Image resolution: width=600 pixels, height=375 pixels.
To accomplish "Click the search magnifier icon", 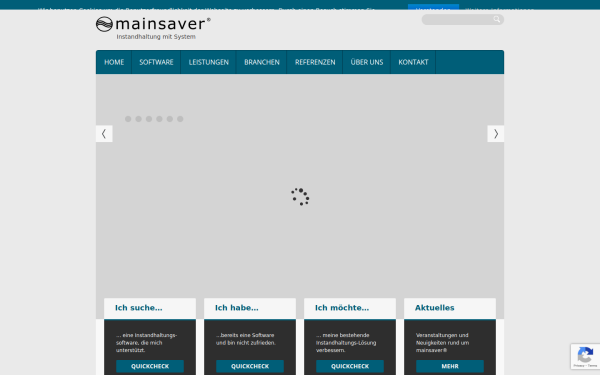I will (497, 19).
